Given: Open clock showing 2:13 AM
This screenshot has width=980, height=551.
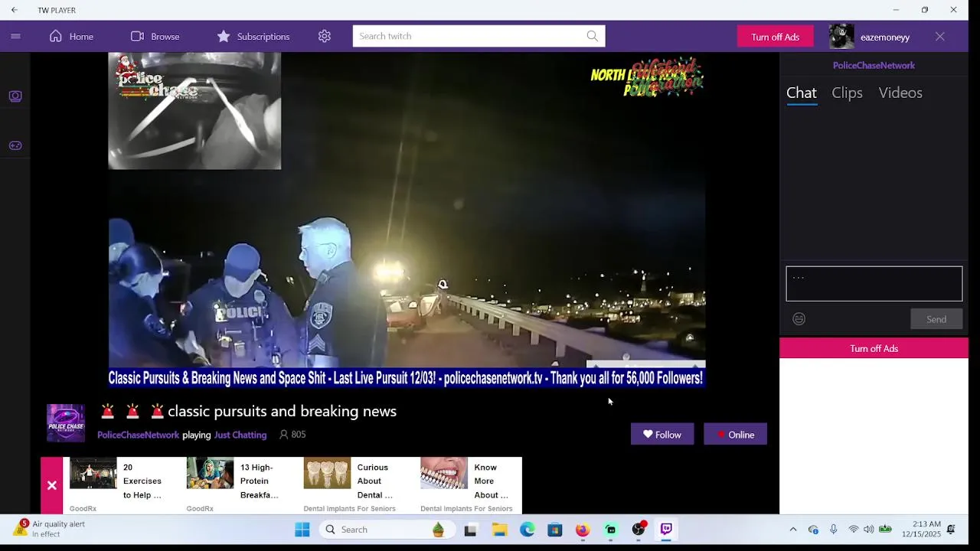Looking at the screenshot, I should (921, 530).
